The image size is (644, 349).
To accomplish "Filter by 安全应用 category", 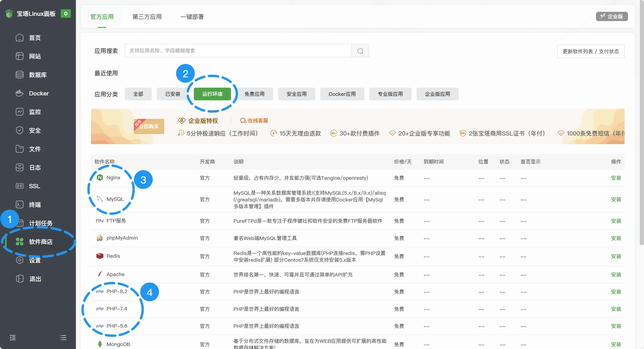I will coord(297,94).
